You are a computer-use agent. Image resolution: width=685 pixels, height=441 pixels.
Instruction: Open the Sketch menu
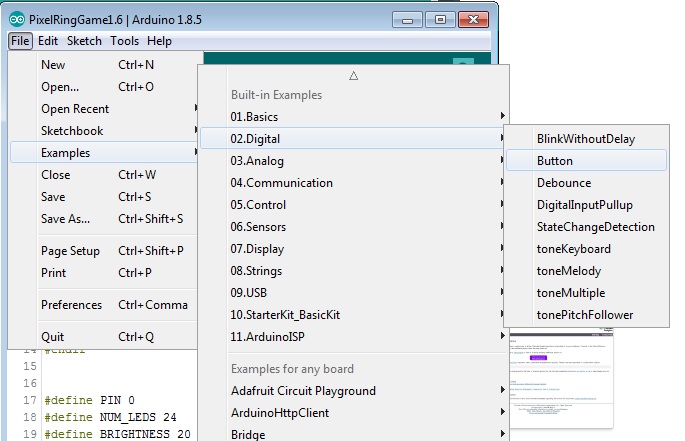pyautogui.click(x=84, y=41)
